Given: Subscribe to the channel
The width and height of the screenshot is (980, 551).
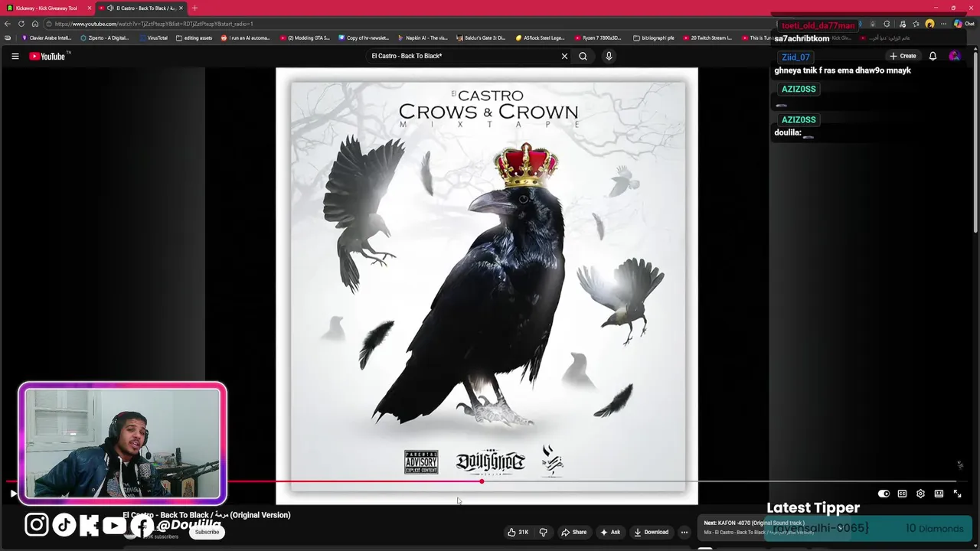Looking at the screenshot, I should [207, 532].
